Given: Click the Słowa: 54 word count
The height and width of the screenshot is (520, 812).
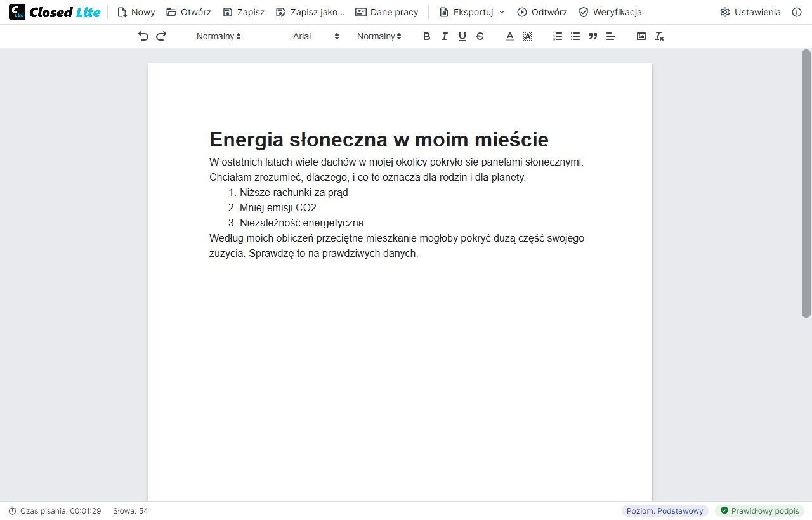Looking at the screenshot, I should pyautogui.click(x=131, y=511).
